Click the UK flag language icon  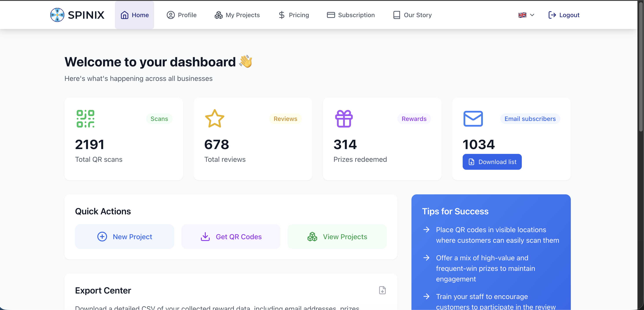tap(522, 15)
